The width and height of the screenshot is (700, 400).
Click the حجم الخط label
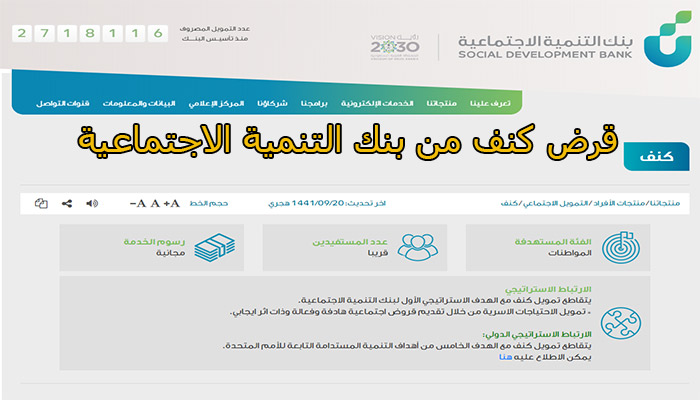pos(208,204)
